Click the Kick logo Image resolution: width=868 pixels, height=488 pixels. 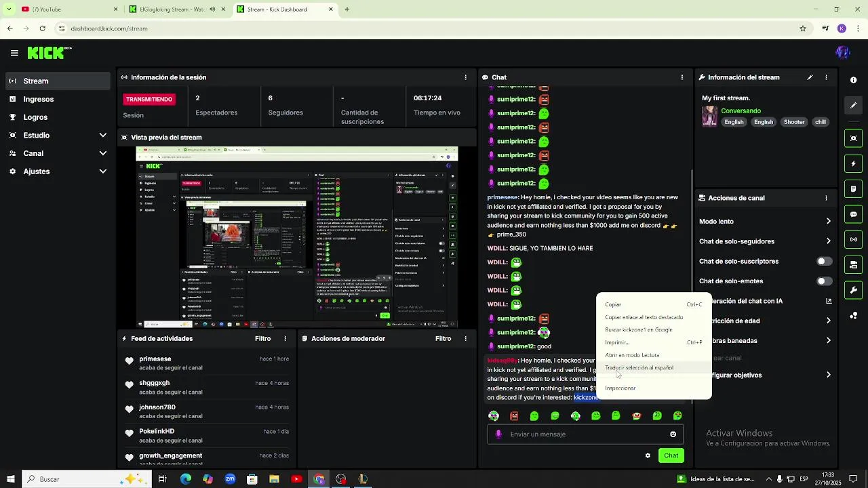(50, 53)
